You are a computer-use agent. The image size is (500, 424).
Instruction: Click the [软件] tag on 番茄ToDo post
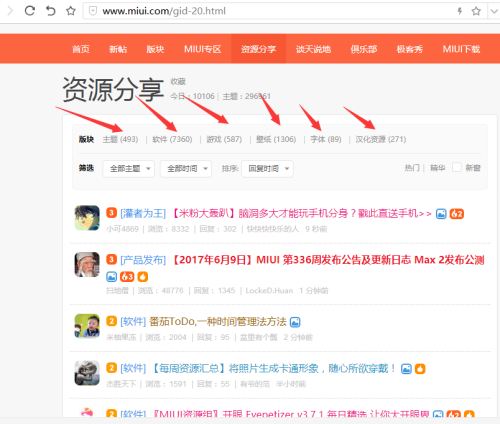[133, 322]
